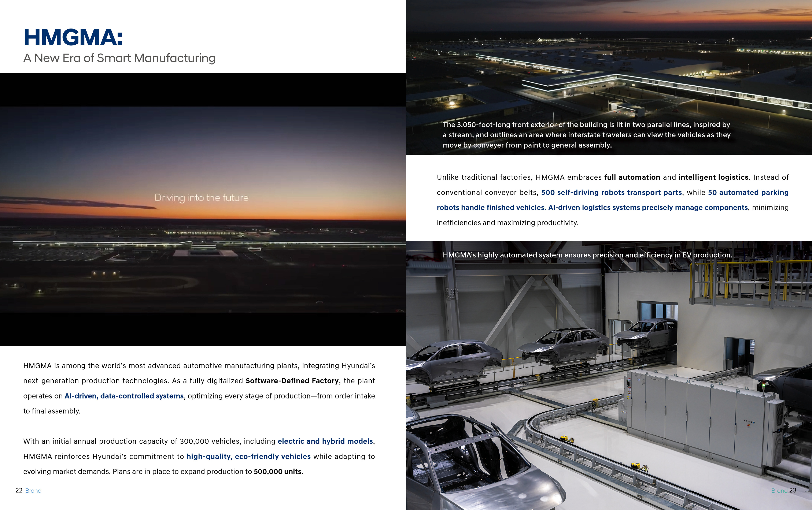Click '500 self-driving robots transport parts' text
812x510 pixels.
[x=611, y=193]
